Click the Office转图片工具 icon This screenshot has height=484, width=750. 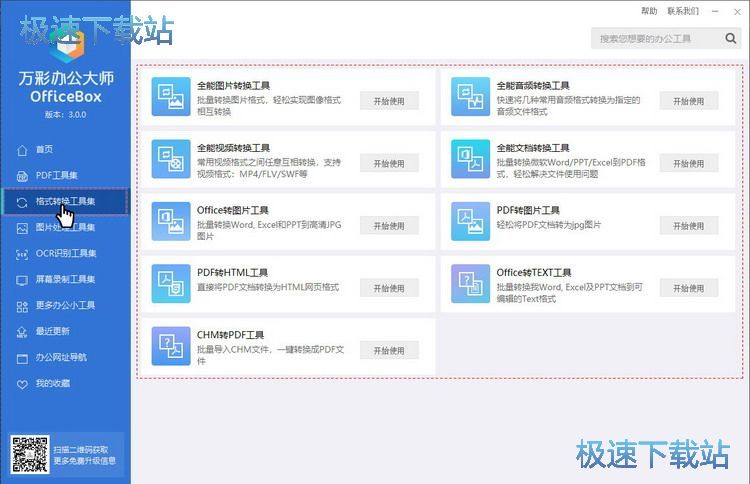pyautogui.click(x=171, y=222)
